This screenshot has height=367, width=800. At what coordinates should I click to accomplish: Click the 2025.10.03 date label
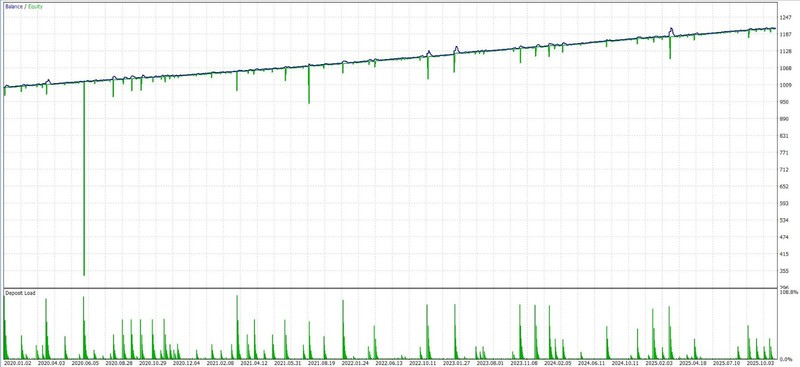click(x=760, y=363)
